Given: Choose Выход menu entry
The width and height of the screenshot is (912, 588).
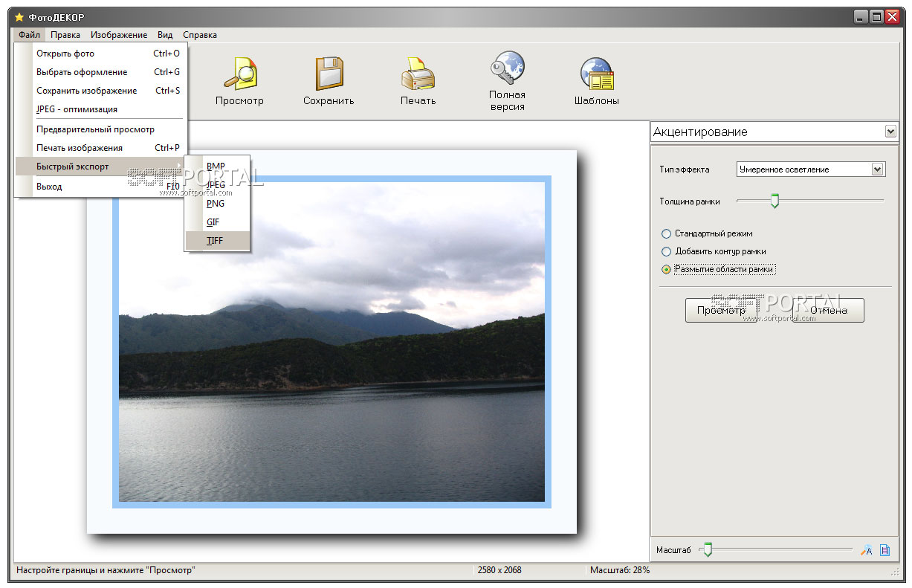Looking at the screenshot, I should [100, 187].
